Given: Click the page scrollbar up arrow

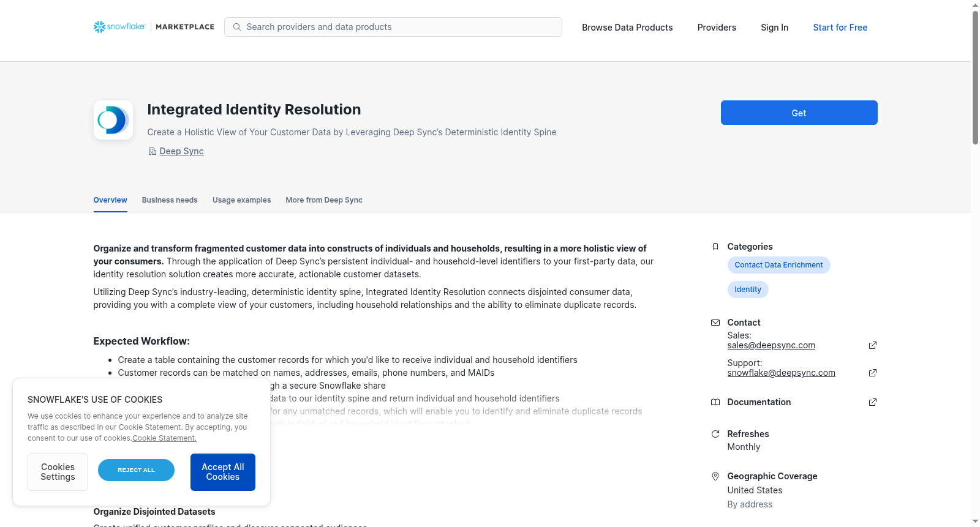Looking at the screenshot, I should (x=975, y=5).
